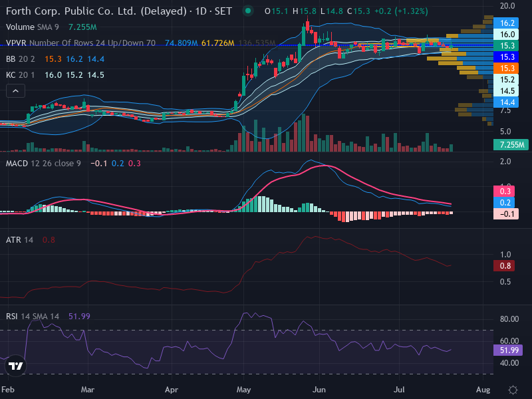Click the Jun label on time axis
Screen dimensions: 532x399
point(319,390)
